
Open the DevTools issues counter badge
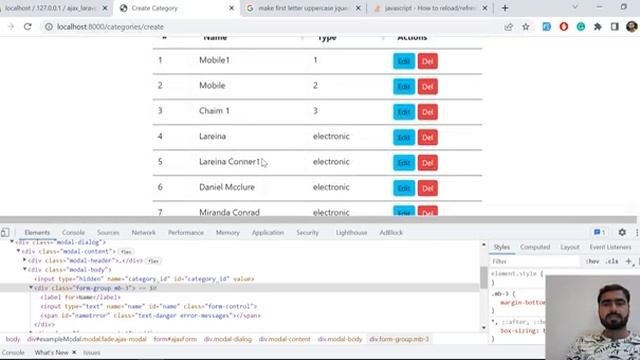click(x=600, y=232)
